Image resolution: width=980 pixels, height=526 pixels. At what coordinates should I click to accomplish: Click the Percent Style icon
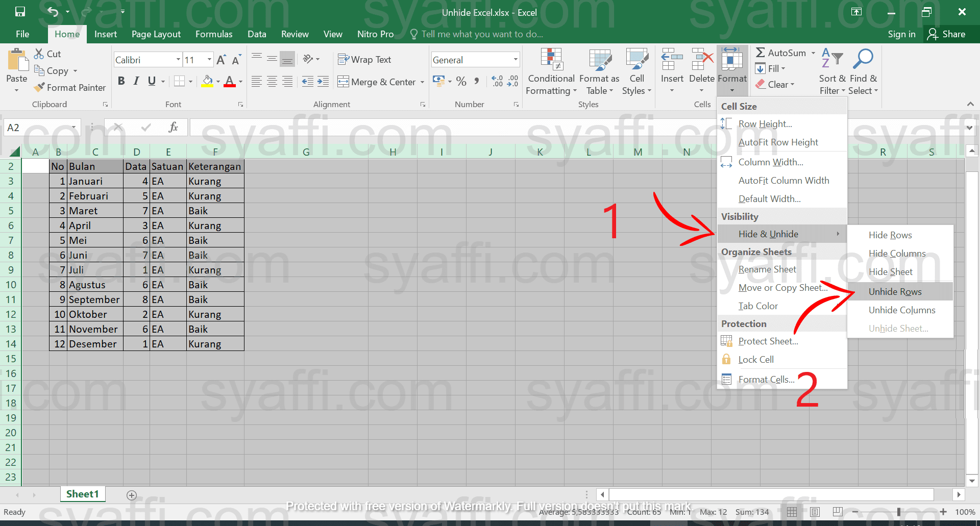tap(461, 81)
